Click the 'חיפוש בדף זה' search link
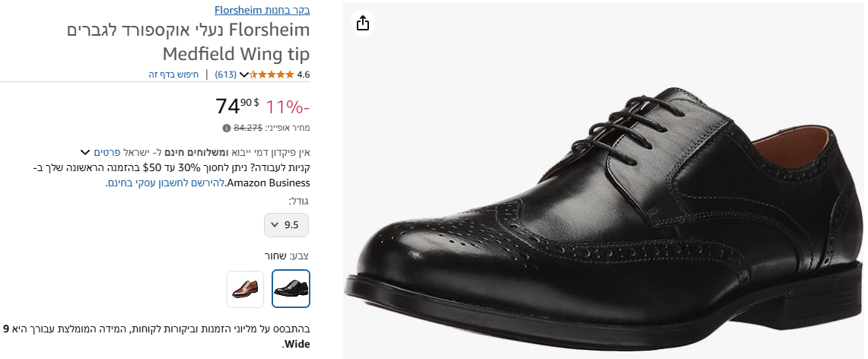The height and width of the screenshot is (359, 868). coord(173,75)
